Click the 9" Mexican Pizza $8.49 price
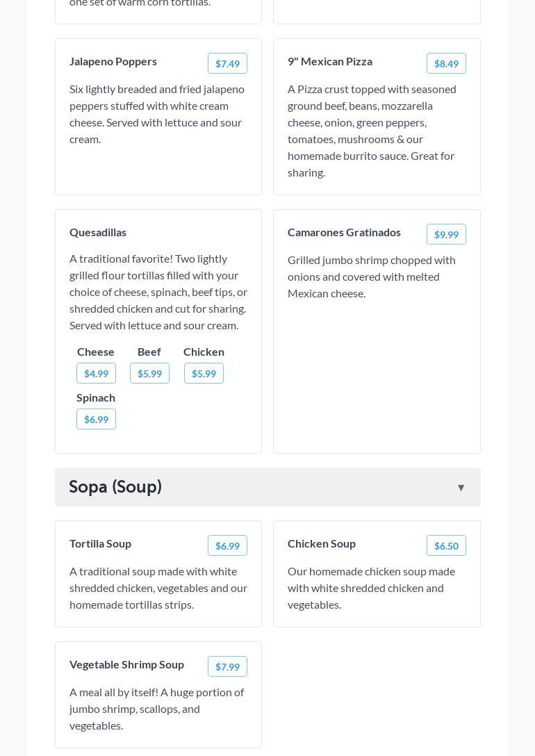The width and height of the screenshot is (535, 756). (446, 63)
